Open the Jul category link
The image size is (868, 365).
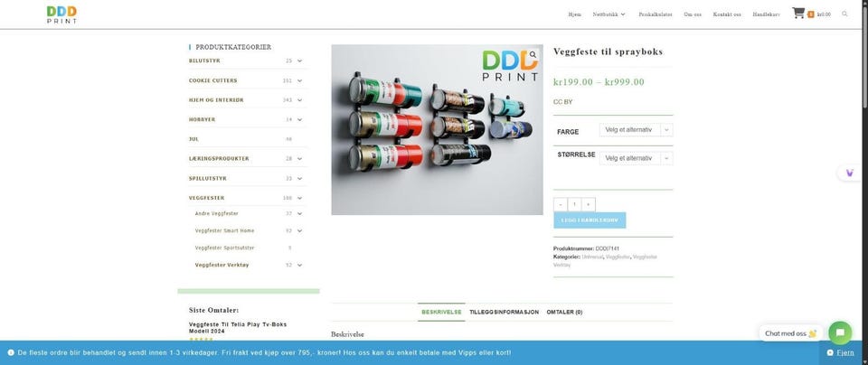pos(193,139)
